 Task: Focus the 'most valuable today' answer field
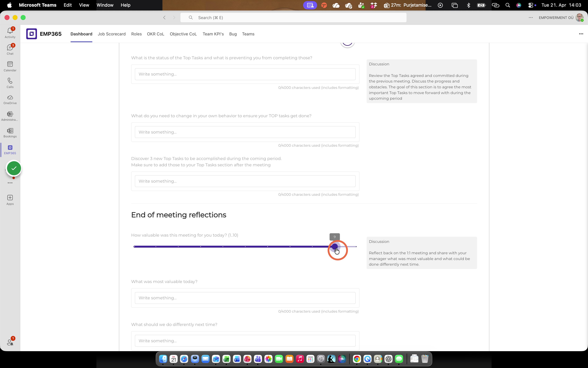pos(245,298)
